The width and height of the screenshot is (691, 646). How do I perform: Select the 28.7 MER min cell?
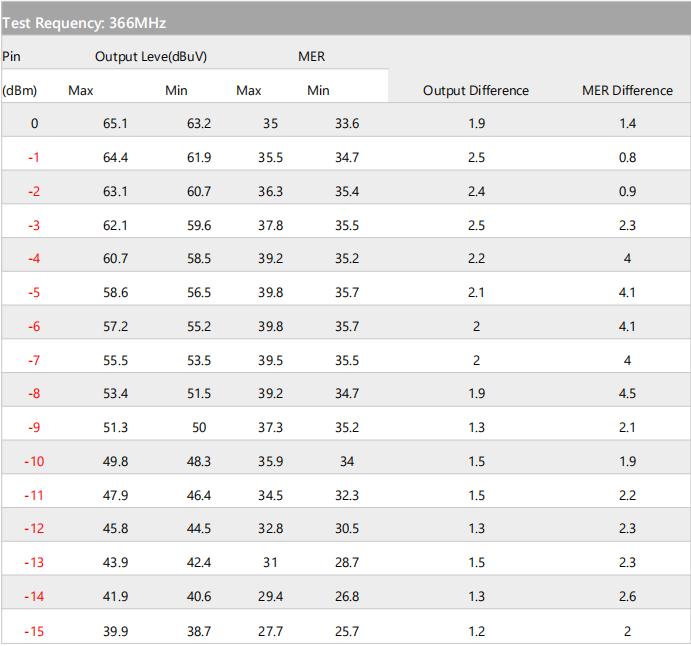coord(347,563)
